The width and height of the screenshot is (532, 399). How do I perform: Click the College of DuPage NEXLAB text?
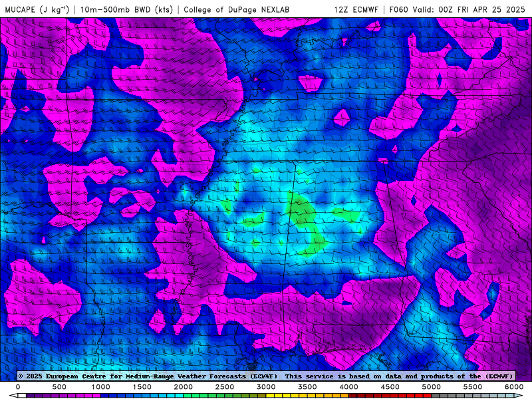(x=237, y=9)
